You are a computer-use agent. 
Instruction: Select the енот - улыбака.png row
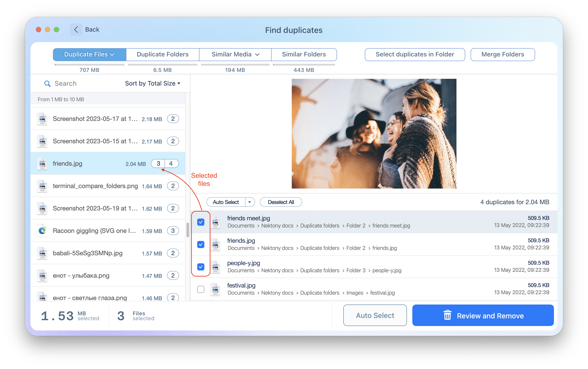(x=108, y=276)
